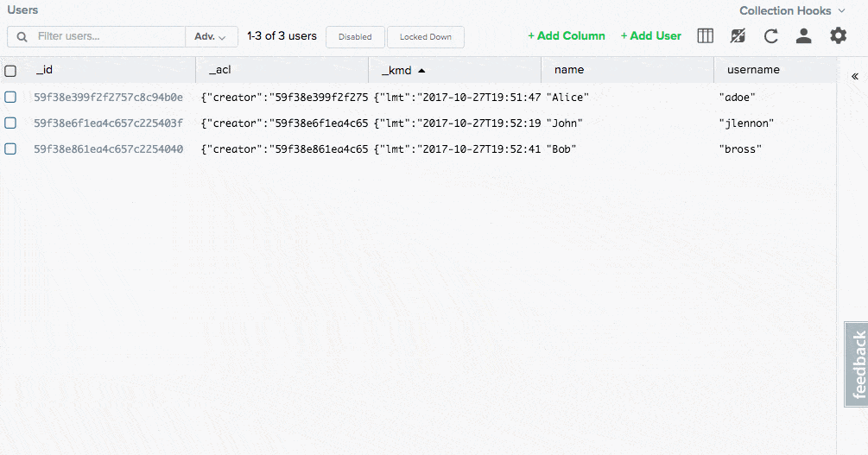The image size is (868, 455).
Task: Open the feedback side tab
Action: point(858,364)
